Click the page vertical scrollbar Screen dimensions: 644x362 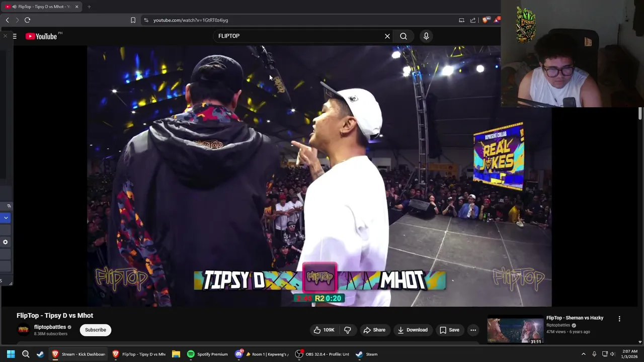click(640, 113)
